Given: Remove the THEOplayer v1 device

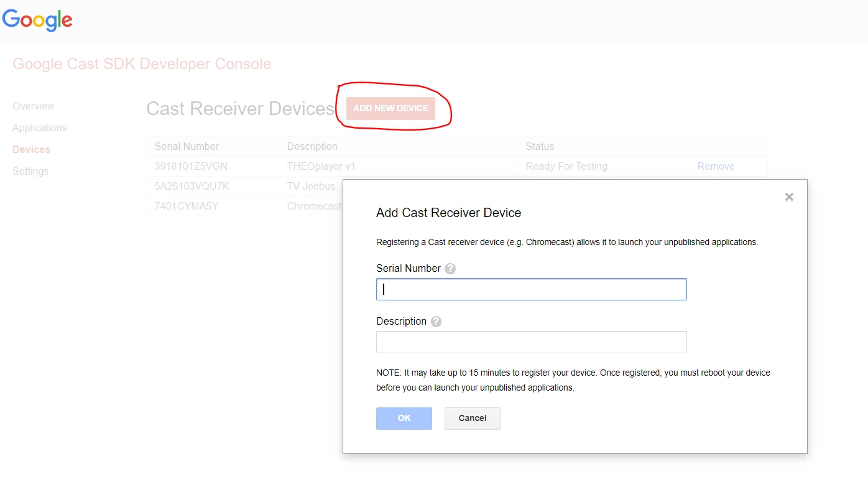Looking at the screenshot, I should point(716,166).
